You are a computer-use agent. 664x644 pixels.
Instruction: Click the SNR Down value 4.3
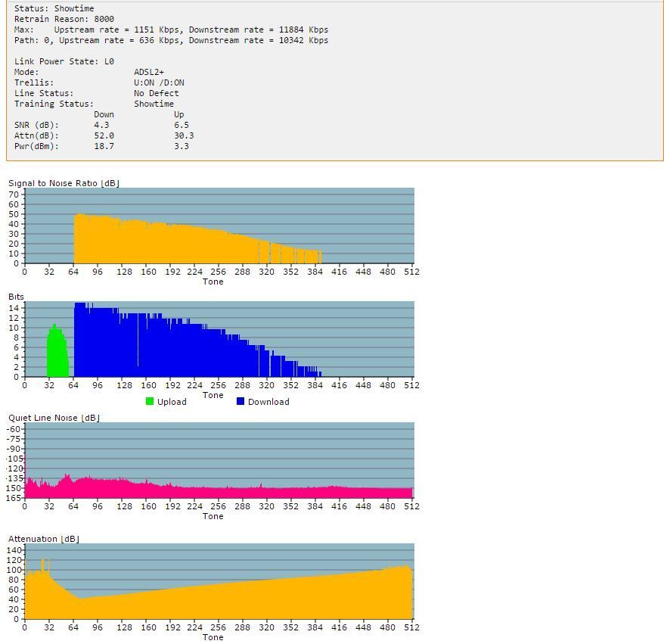[x=101, y=125]
